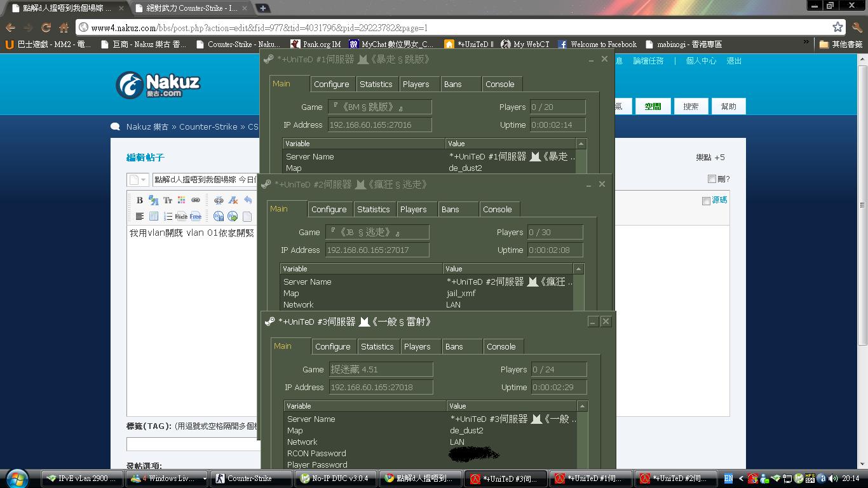The width and height of the screenshot is (868, 488).
Task: Apply bold formatting in post editor
Action: pos(140,200)
